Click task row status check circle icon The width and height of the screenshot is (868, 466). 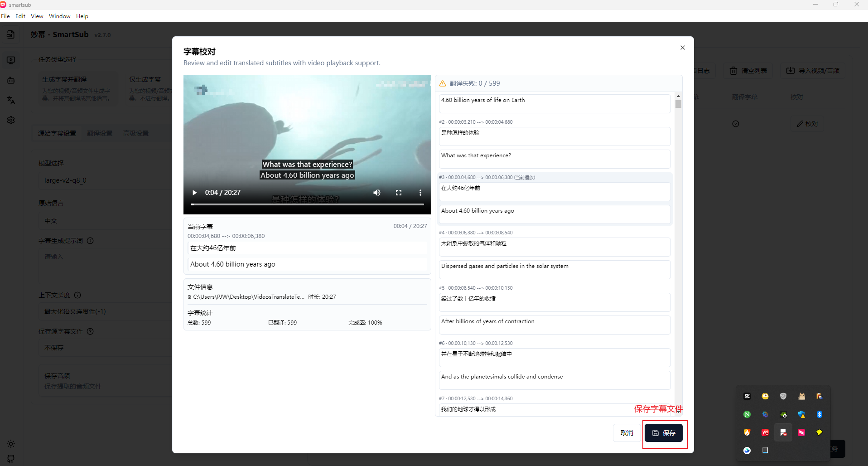[x=736, y=124]
